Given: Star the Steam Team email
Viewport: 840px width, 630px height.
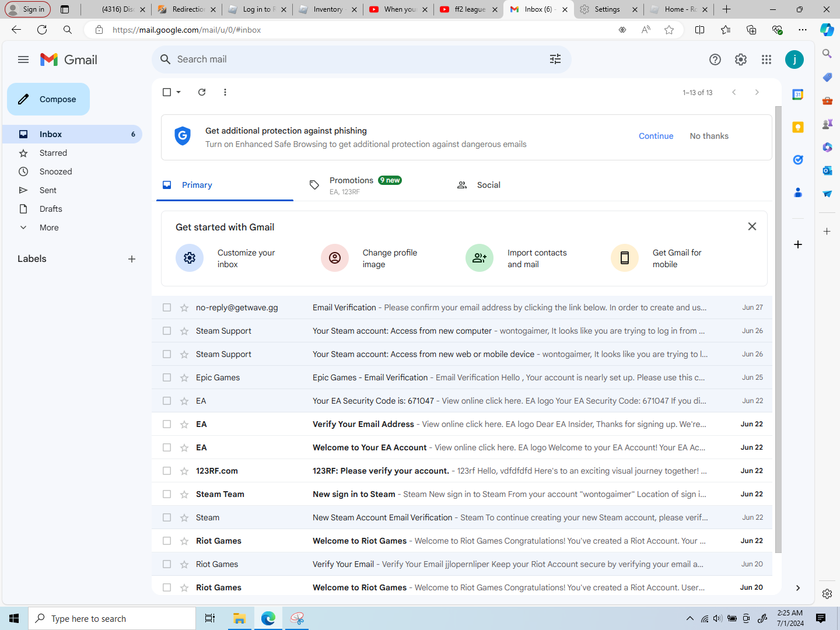Looking at the screenshot, I should point(184,494).
